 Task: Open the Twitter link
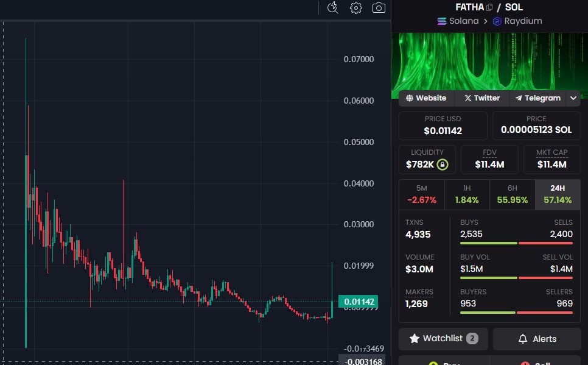tap(482, 98)
